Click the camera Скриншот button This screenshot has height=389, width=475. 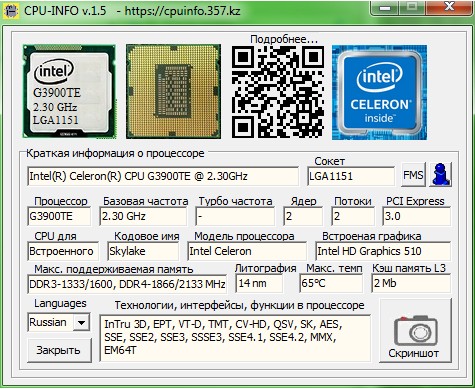tap(415, 331)
